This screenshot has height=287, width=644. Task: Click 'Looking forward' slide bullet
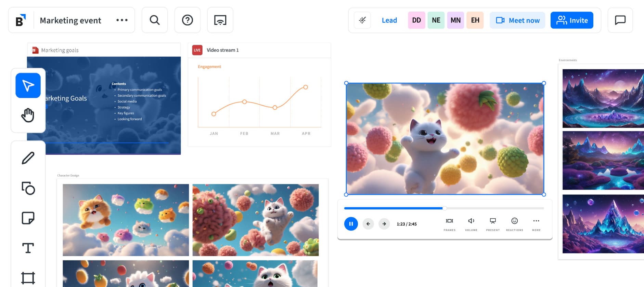coord(130,119)
